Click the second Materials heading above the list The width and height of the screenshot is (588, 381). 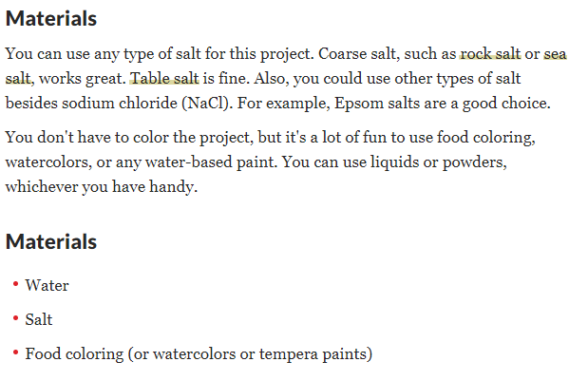[51, 241]
